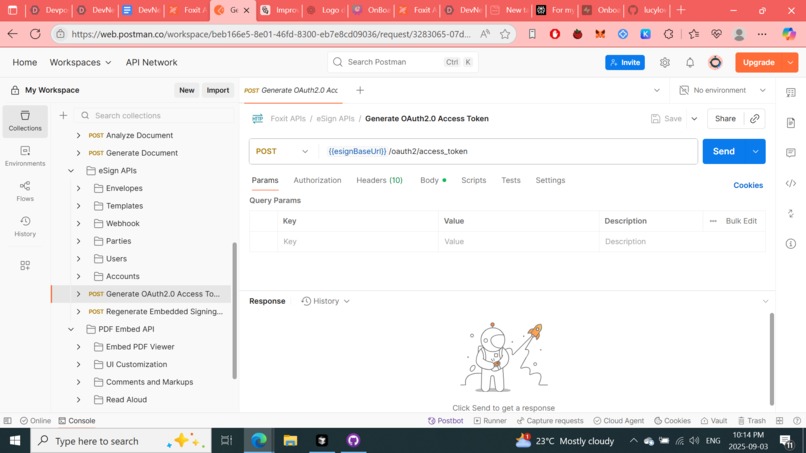This screenshot has width=806, height=453.
Task: Click the Share button
Action: point(725,118)
